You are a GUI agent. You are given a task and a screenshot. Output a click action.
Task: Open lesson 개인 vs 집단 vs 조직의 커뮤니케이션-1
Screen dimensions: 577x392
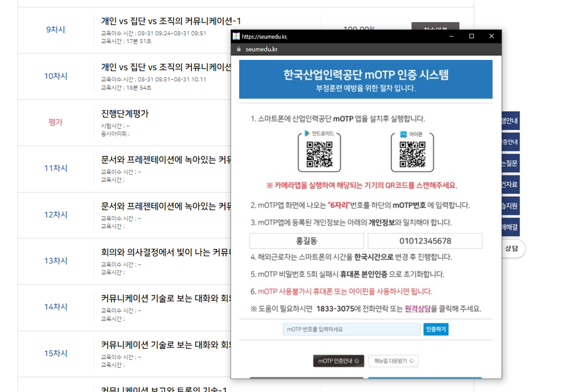click(171, 21)
